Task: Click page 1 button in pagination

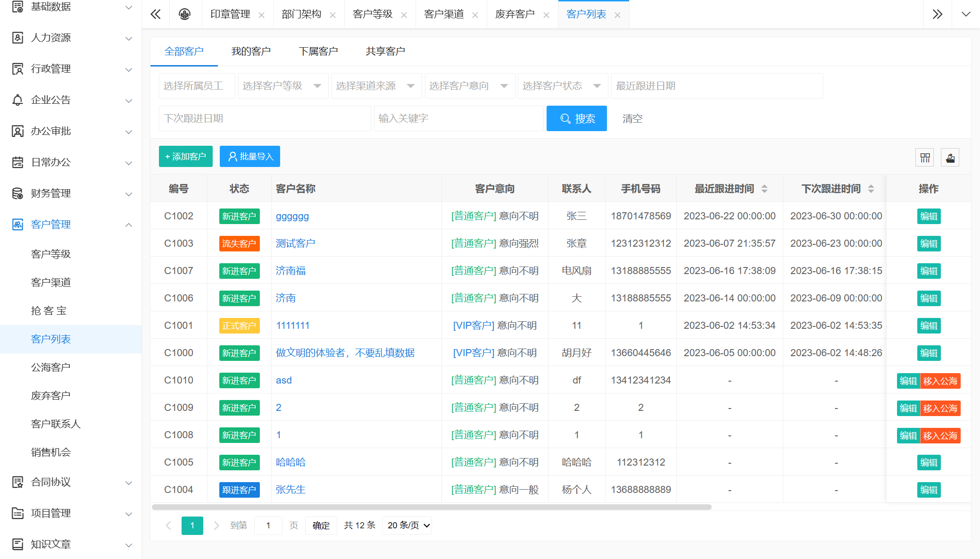Action: pyautogui.click(x=192, y=526)
